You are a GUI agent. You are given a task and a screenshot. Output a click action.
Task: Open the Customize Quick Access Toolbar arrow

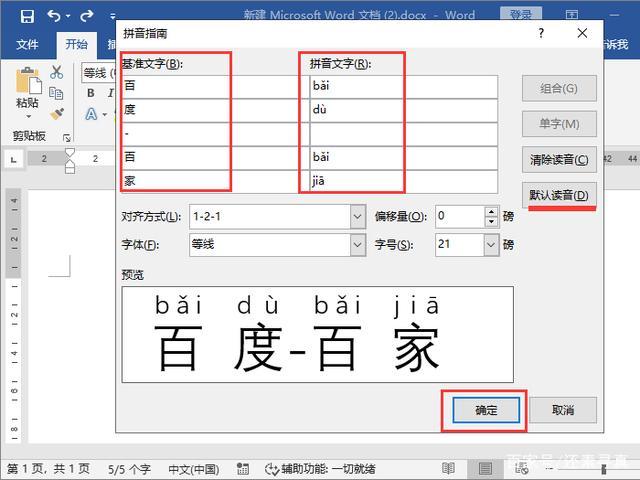click(112, 16)
